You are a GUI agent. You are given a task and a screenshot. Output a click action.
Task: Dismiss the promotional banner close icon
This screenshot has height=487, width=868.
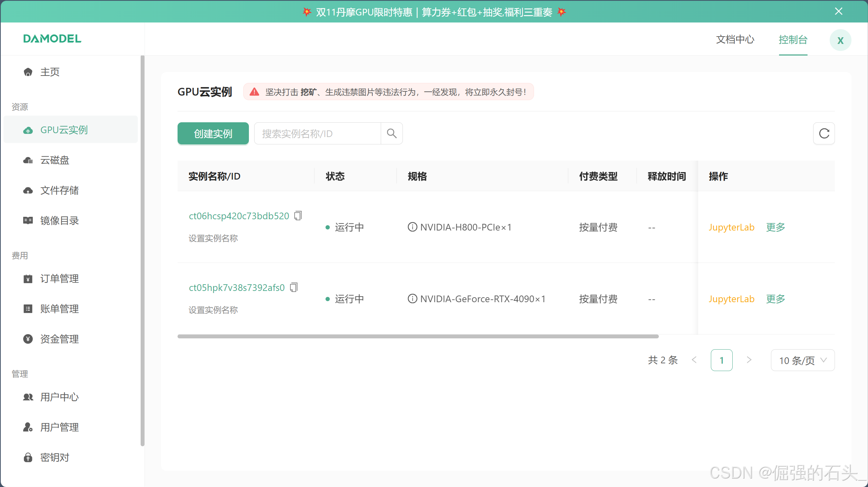[x=838, y=11]
